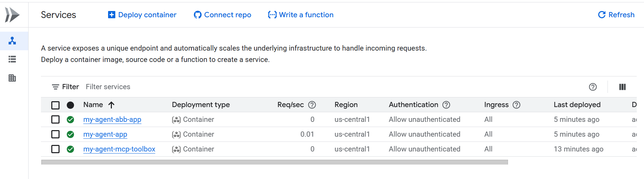Viewport: 644px width, 179px height.
Task: Click the Deploy container button
Action: coord(142,15)
